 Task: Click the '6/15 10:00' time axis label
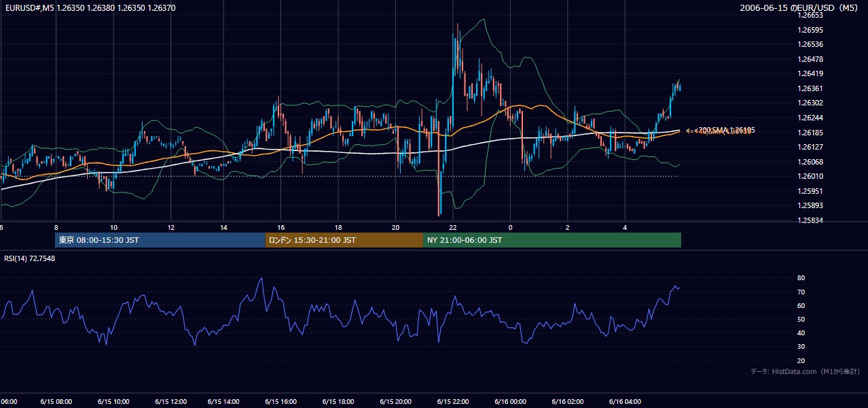(x=113, y=401)
